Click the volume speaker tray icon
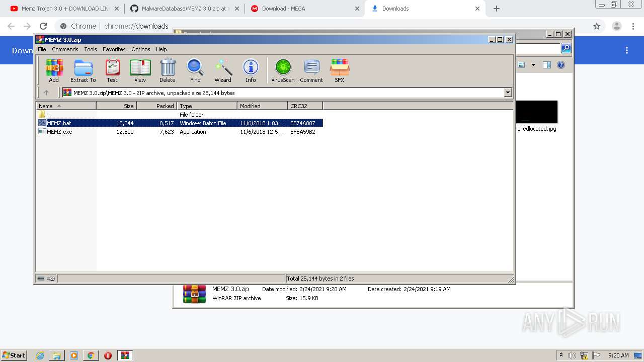The width and height of the screenshot is (644, 362). (572, 355)
